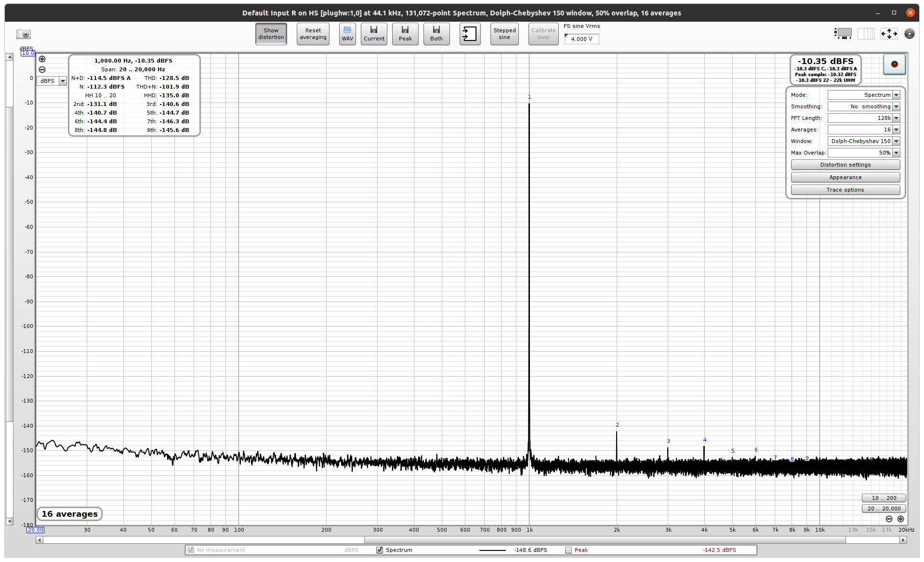Click horizontal scrollbar left arrow
Image resolution: width=924 pixels, height=562 pixels.
pos(40,540)
